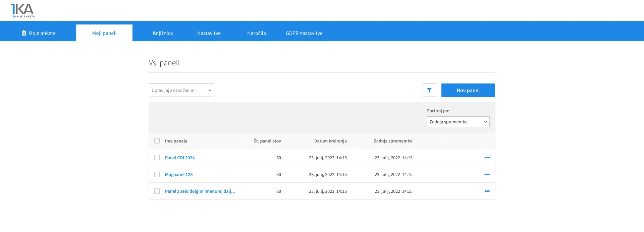
Task: Click the clipboard icon beside Moje ankete
Action: pos(24,33)
